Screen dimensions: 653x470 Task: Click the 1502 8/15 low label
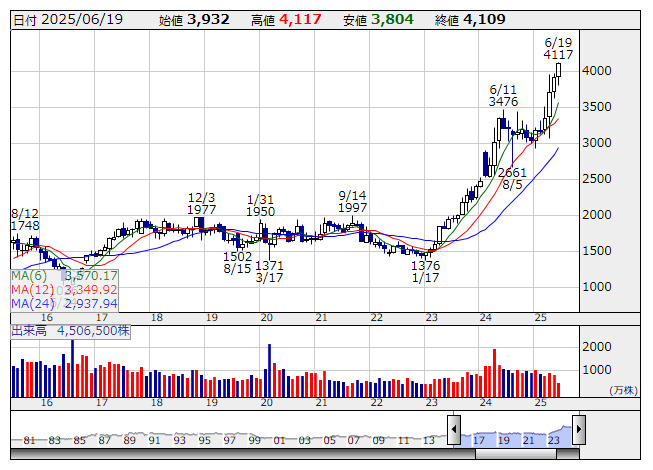(x=237, y=262)
